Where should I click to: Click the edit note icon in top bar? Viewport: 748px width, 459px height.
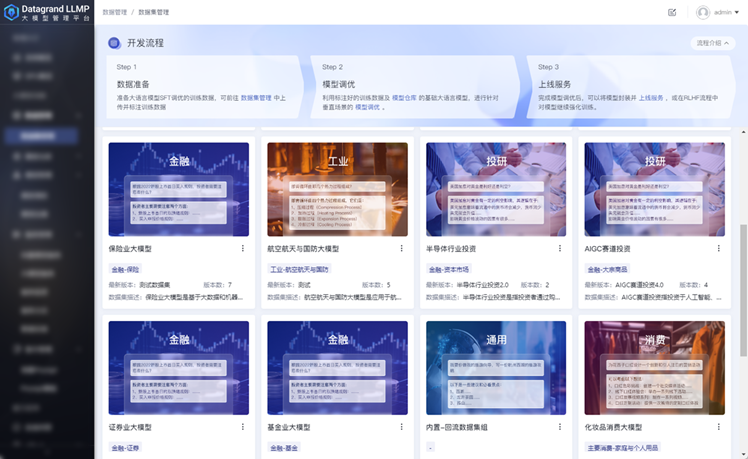tap(672, 12)
